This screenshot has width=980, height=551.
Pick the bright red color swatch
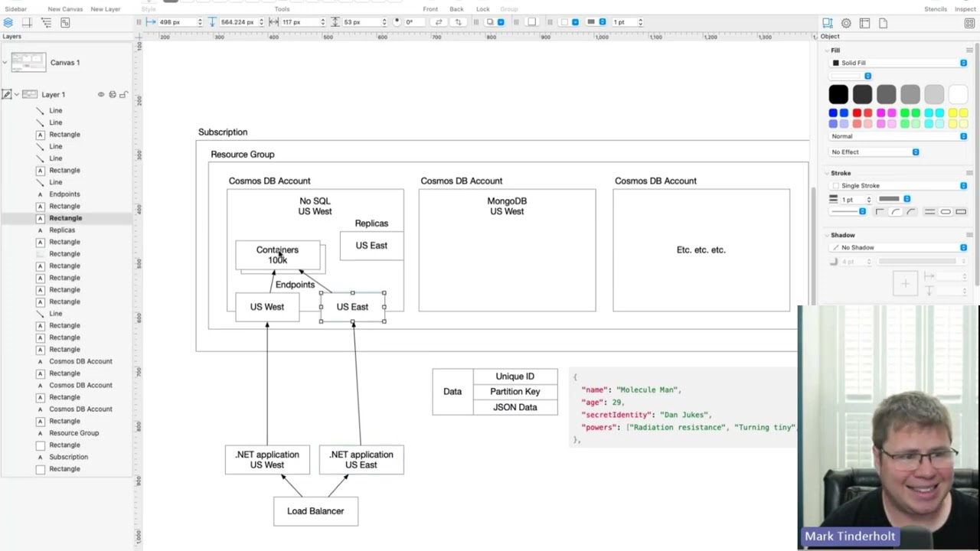pyautogui.click(x=857, y=113)
